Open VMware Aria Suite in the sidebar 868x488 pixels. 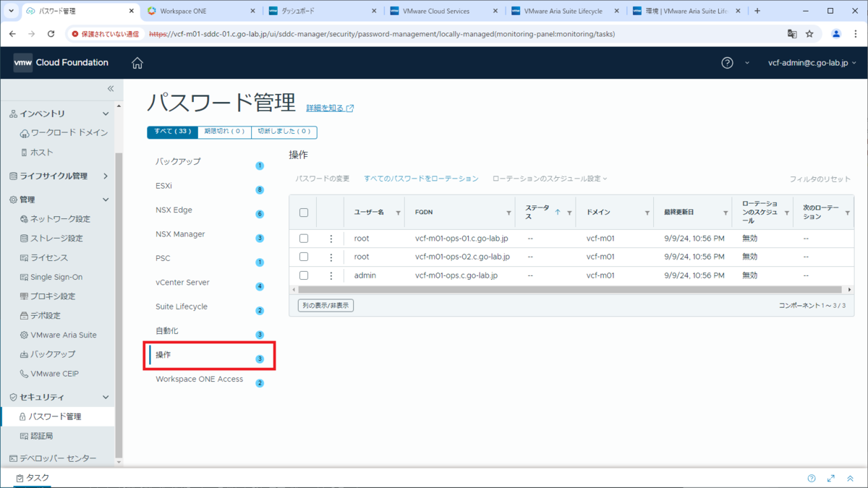pyautogui.click(x=58, y=335)
